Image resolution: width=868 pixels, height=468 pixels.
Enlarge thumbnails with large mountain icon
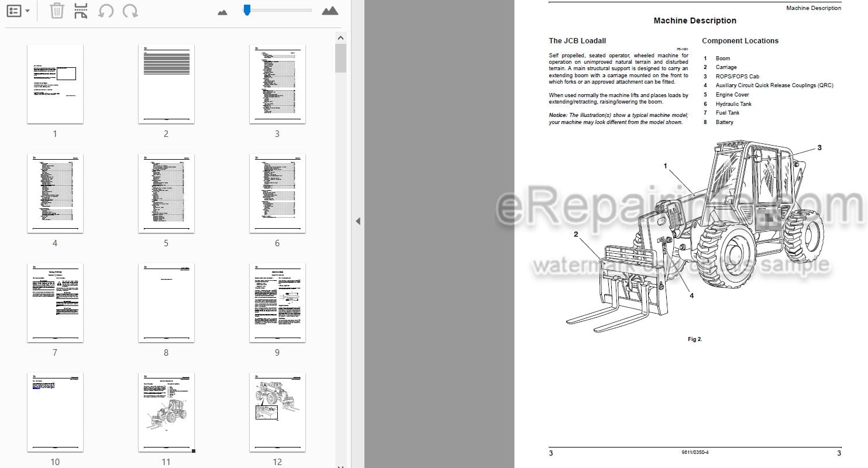click(x=330, y=11)
